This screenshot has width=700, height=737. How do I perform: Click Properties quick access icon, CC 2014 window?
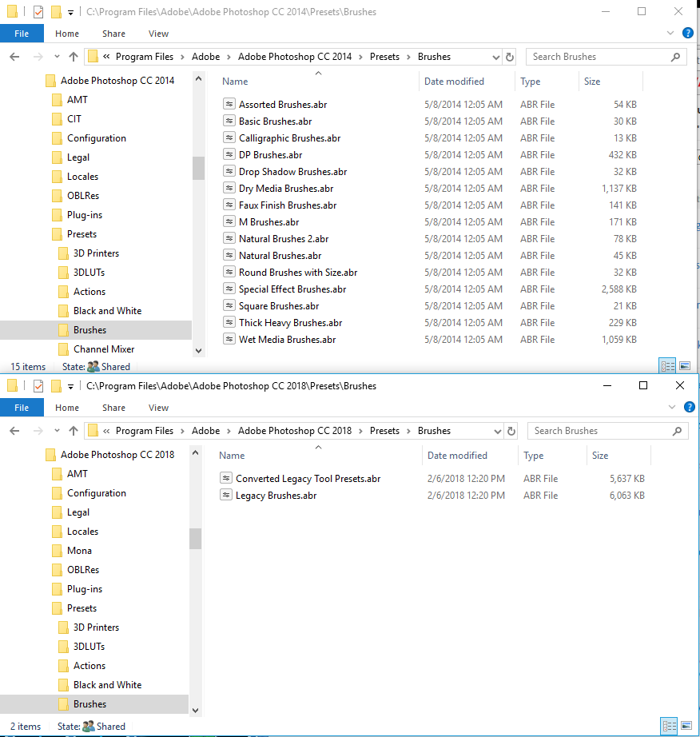[x=38, y=12]
